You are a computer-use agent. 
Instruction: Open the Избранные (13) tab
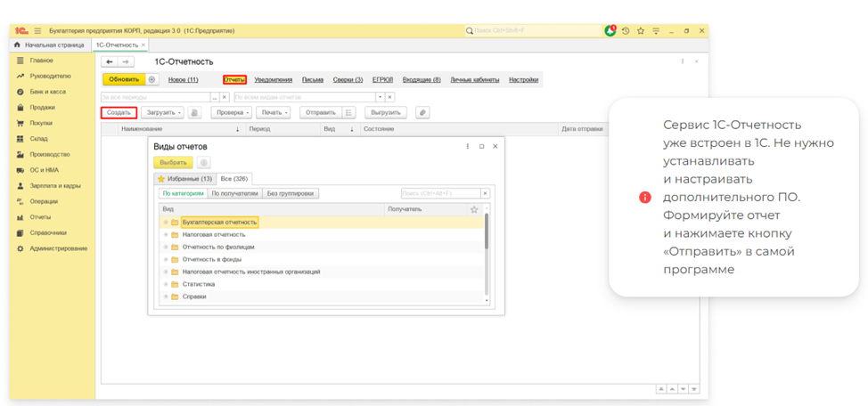pyautogui.click(x=184, y=179)
